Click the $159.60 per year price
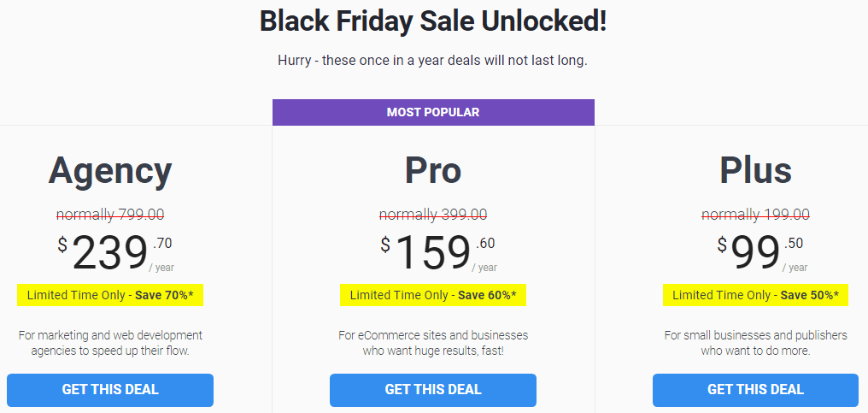 (438, 253)
